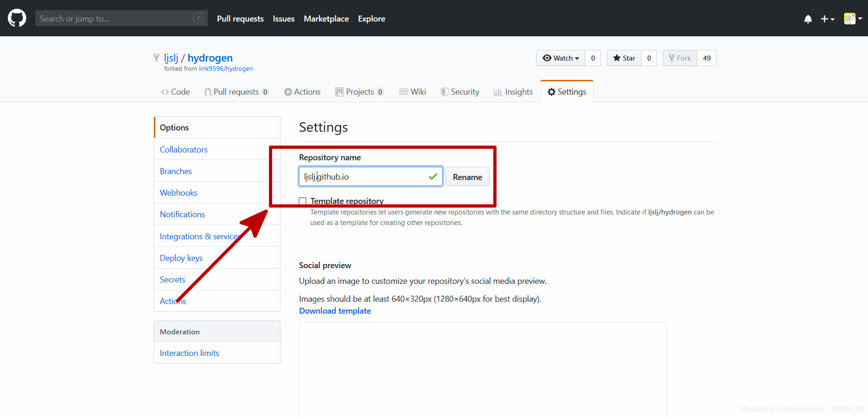868x417 pixels.
Task: Enable the Template repository checkbox
Action: pyautogui.click(x=303, y=201)
